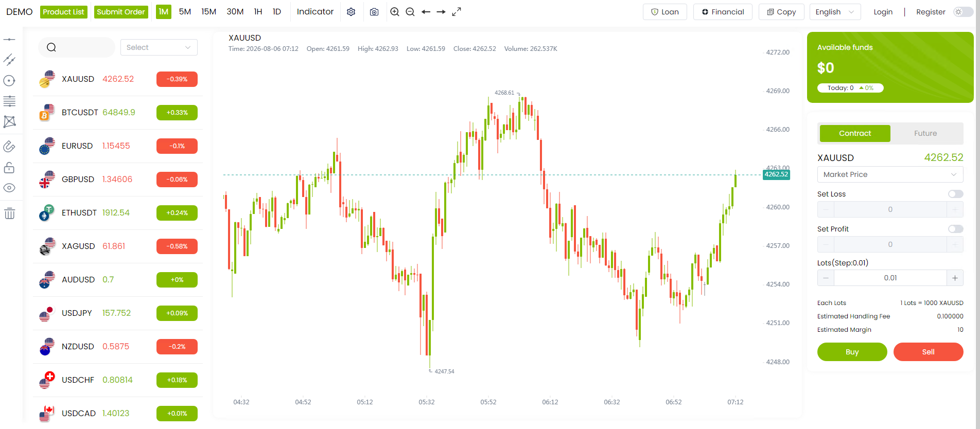Click the green Buy button
This screenshot has height=429, width=980.
coord(852,352)
